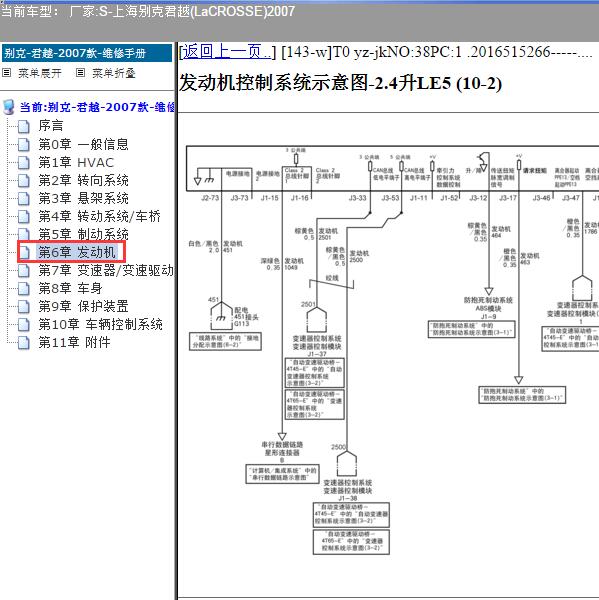Click the page icon beside 第0章
Image resolution: width=599 pixels, height=600 pixels.
[x=24, y=145]
